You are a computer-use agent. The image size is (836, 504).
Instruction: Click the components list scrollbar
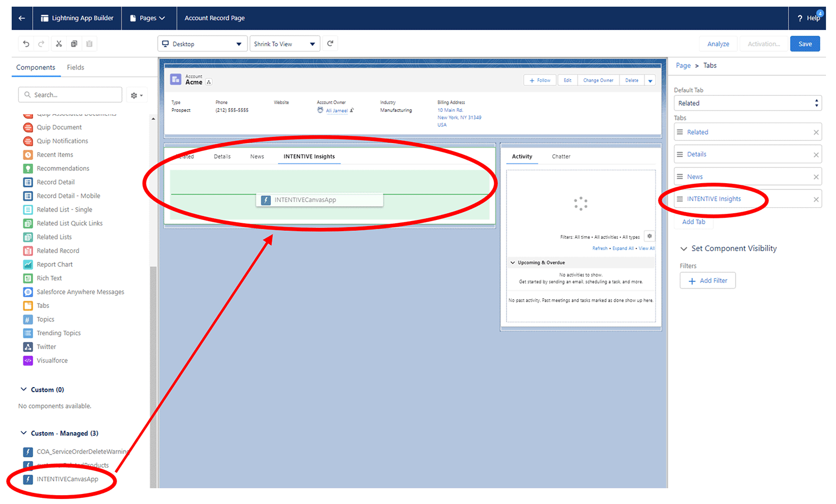[153, 378]
